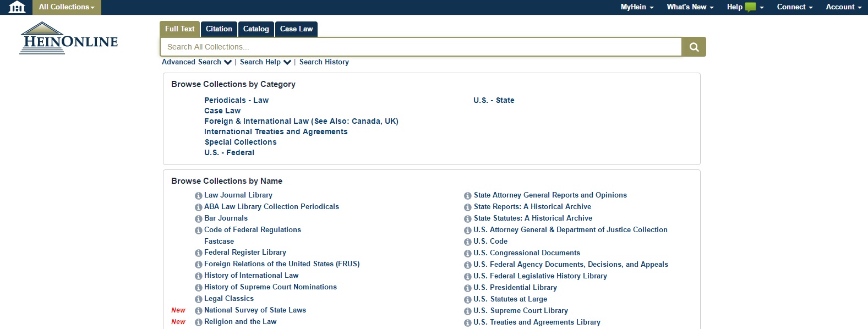Screen dimensions: 868x329
Task: Show info for National Survey of State Laws
Action: coord(199,311)
